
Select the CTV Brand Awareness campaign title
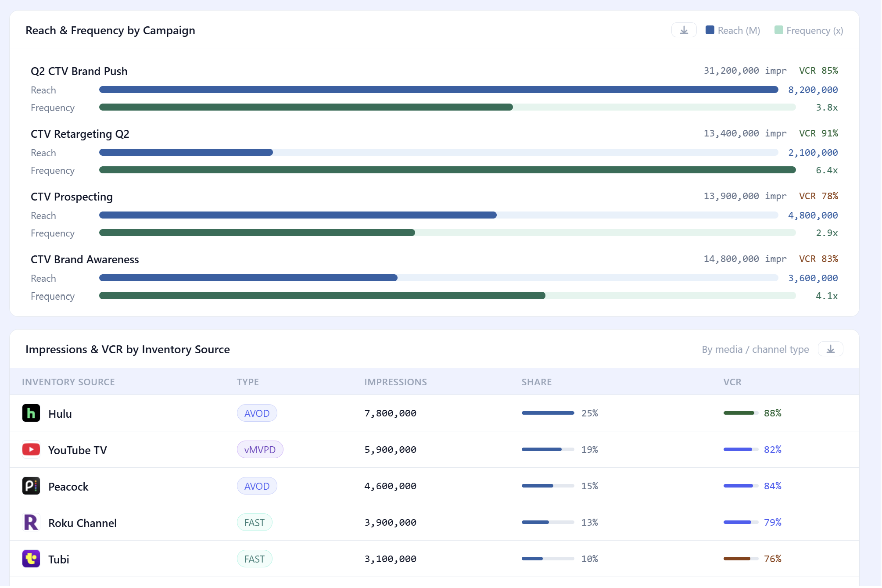coord(85,260)
